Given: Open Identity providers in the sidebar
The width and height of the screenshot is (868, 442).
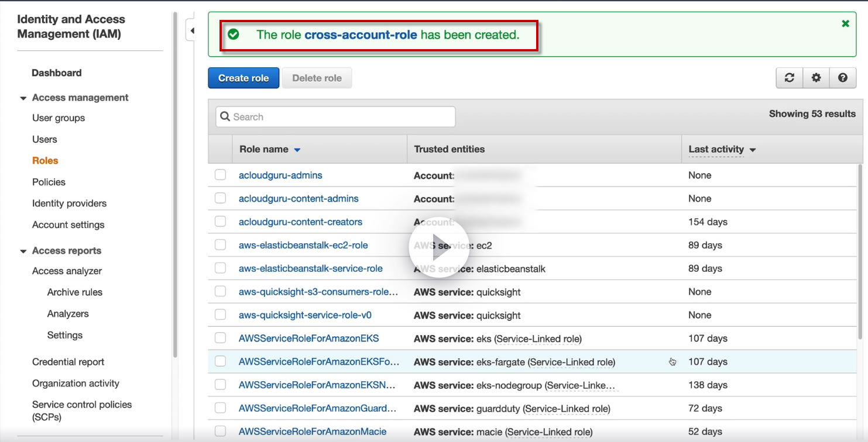Looking at the screenshot, I should tap(69, 203).
